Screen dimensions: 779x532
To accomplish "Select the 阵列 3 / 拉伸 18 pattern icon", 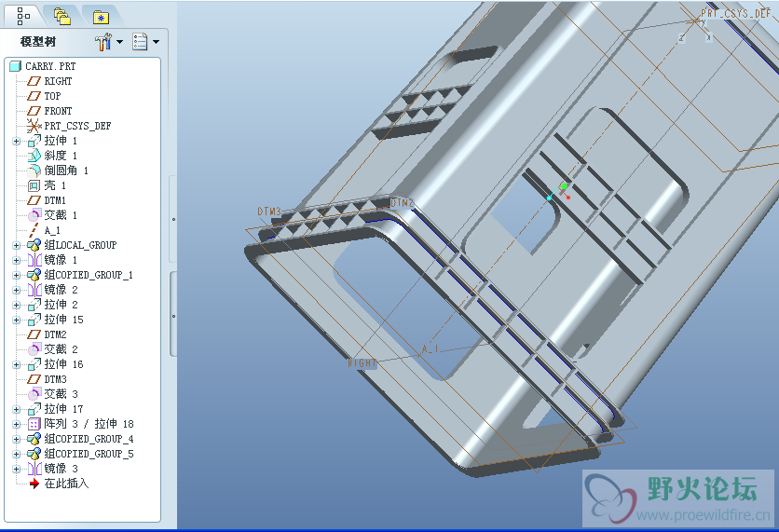I will (x=34, y=424).
